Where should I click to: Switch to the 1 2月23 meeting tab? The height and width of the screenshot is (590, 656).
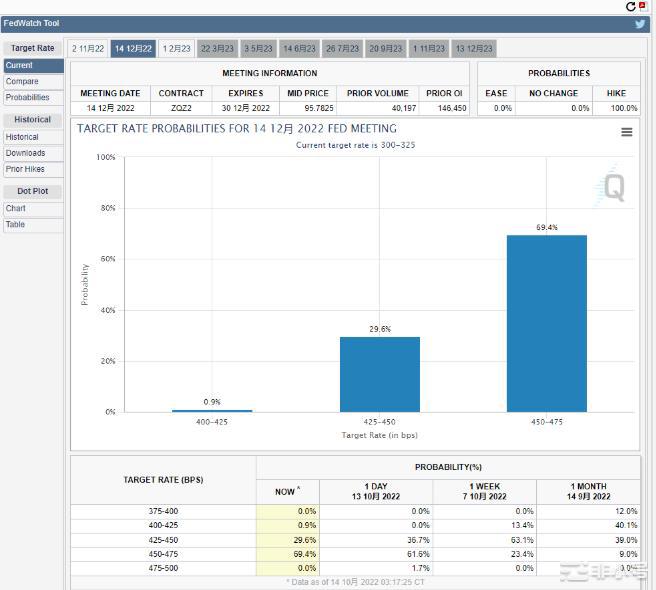[177, 48]
